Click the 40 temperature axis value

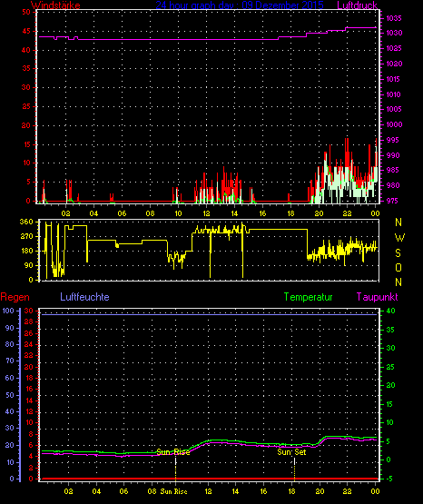tap(391, 311)
